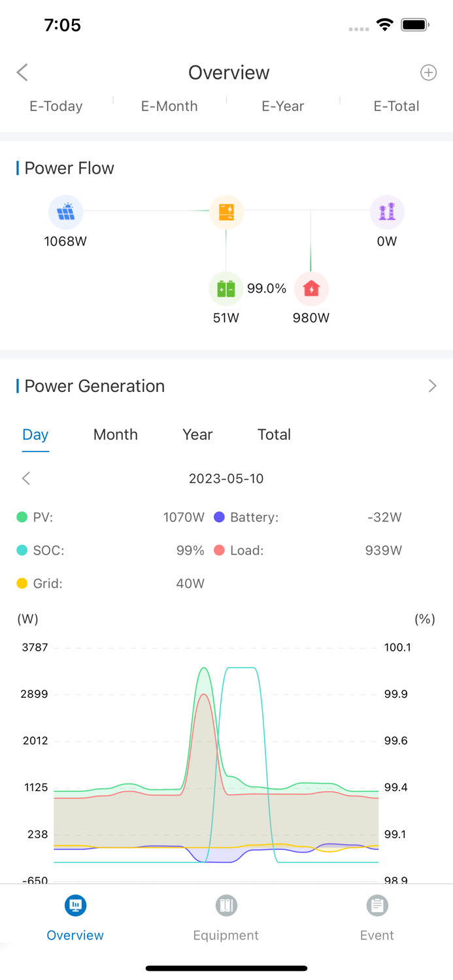
Task: Tap the SOC curve peak on chart
Action: (241, 668)
